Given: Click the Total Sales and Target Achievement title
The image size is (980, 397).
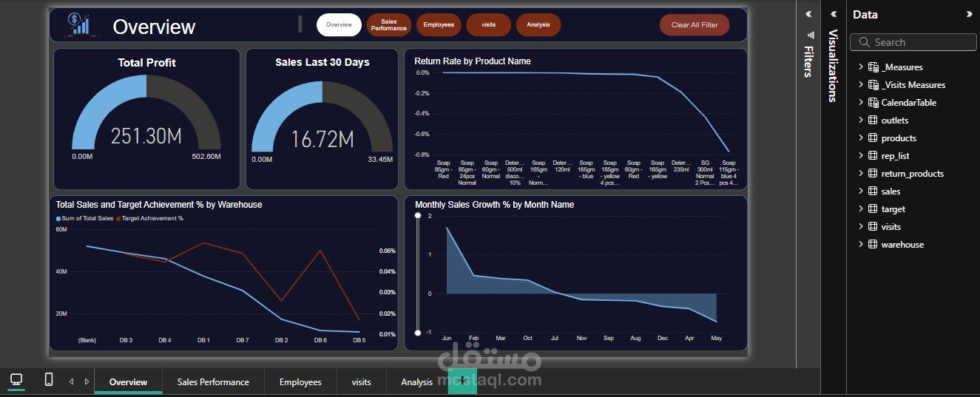Looking at the screenshot, I should coord(159,205).
